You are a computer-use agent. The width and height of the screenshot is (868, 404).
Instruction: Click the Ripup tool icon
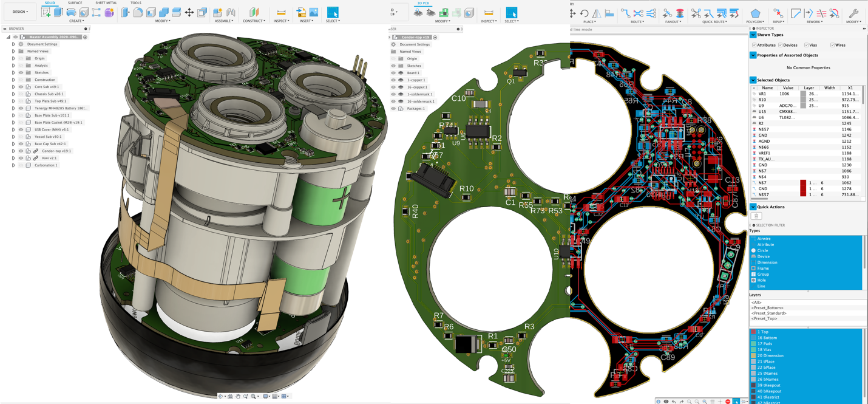[x=779, y=13]
